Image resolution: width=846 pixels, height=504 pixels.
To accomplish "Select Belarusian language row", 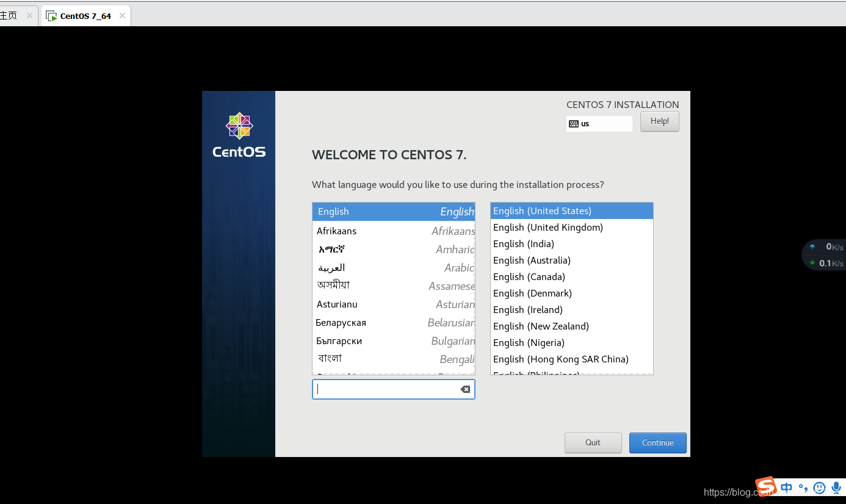I will [393, 323].
